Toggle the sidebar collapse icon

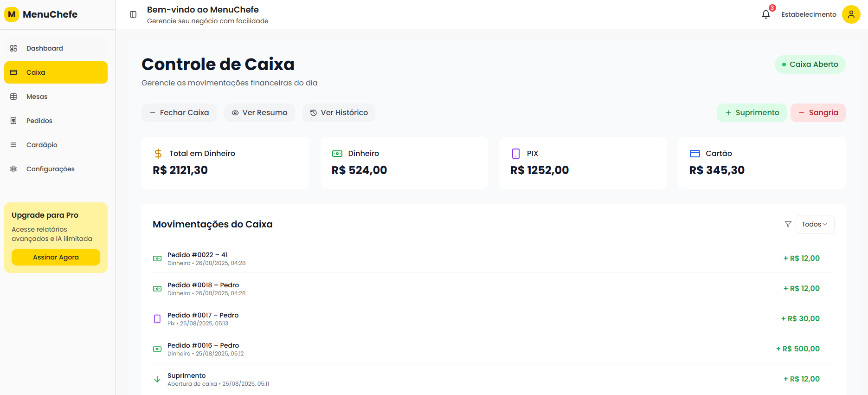pyautogui.click(x=133, y=14)
